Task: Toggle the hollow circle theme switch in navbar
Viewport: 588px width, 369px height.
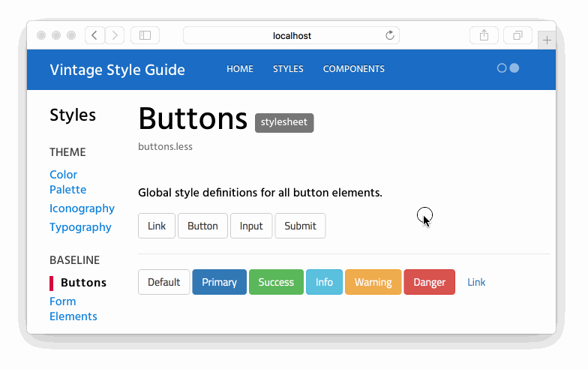Action: click(x=502, y=68)
